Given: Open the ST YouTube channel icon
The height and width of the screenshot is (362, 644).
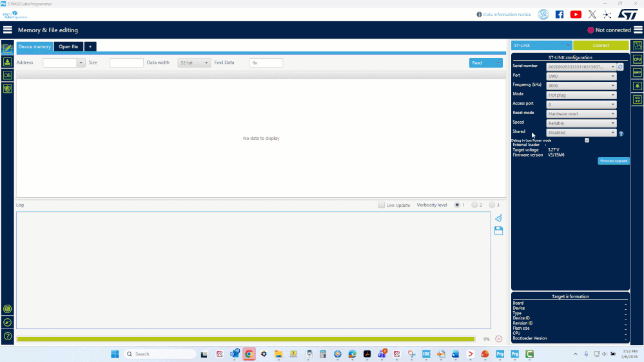Looking at the screenshot, I should pos(576,14).
